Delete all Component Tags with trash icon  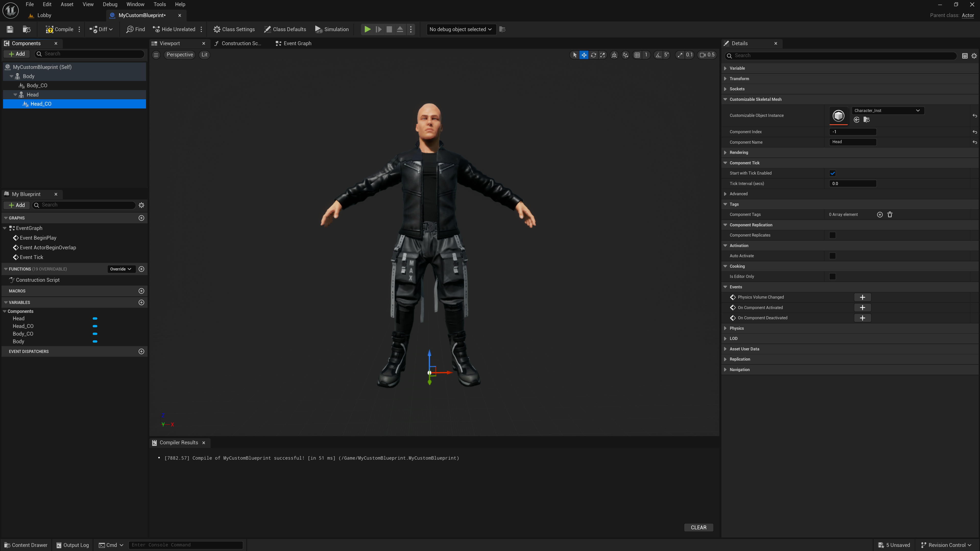tap(890, 214)
